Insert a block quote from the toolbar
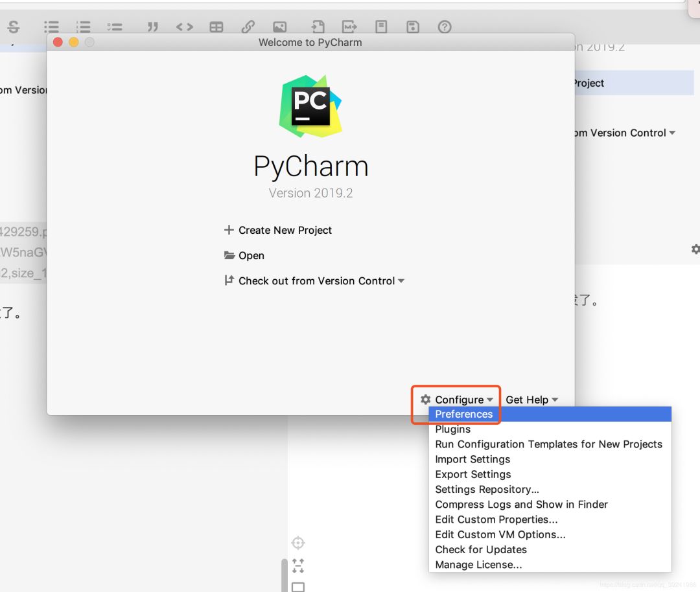Viewport: 700px width, 592px height. tap(153, 27)
